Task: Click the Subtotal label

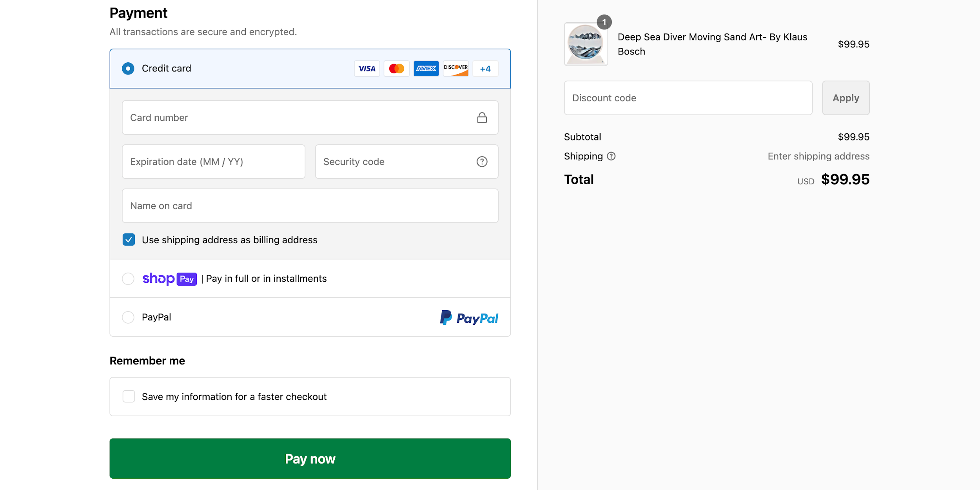Action: coord(583,137)
